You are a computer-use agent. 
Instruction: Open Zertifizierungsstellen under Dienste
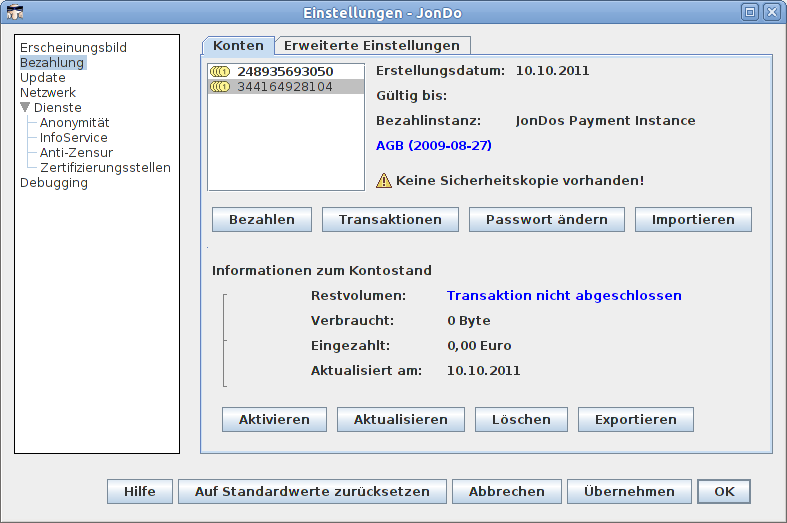(105, 168)
